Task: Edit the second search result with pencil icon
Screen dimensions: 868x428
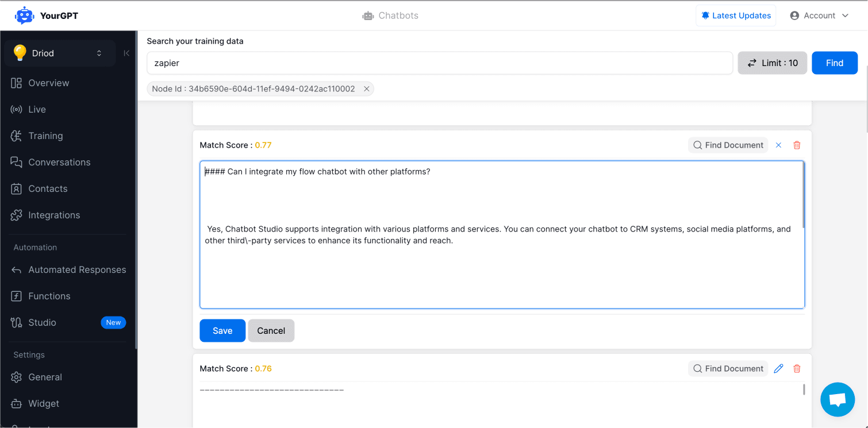Action: (778, 368)
